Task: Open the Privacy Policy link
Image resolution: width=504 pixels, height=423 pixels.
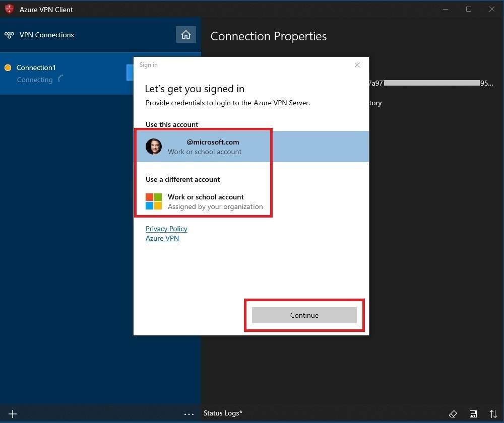Action: coord(166,229)
